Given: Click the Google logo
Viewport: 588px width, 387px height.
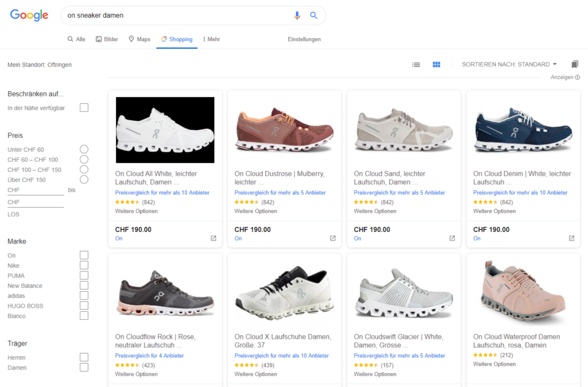Looking at the screenshot, I should coord(29,15).
